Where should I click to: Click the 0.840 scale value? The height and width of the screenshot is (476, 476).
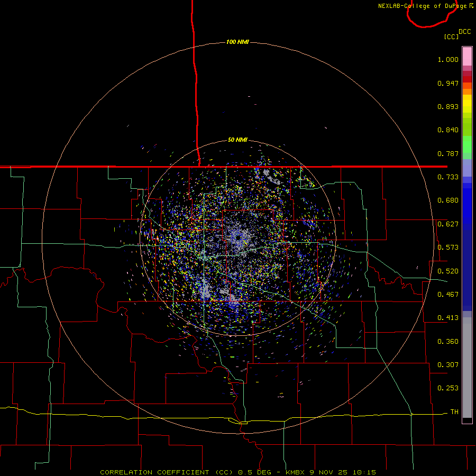[448, 130]
